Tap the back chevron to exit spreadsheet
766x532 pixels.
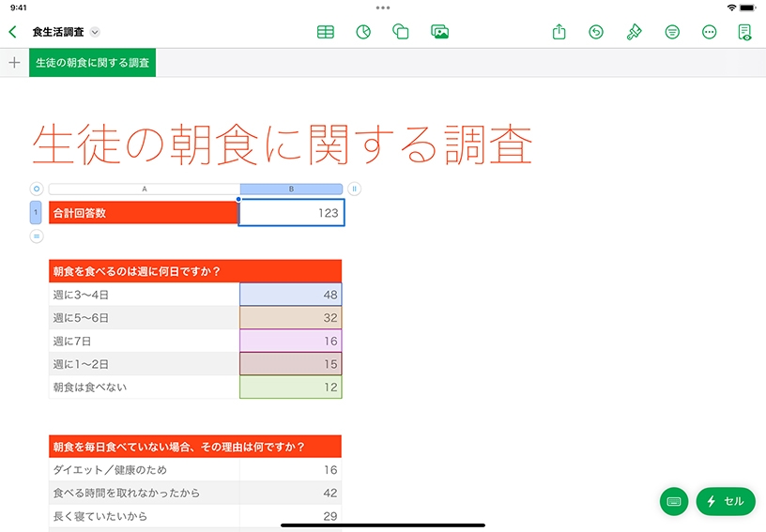tap(12, 32)
